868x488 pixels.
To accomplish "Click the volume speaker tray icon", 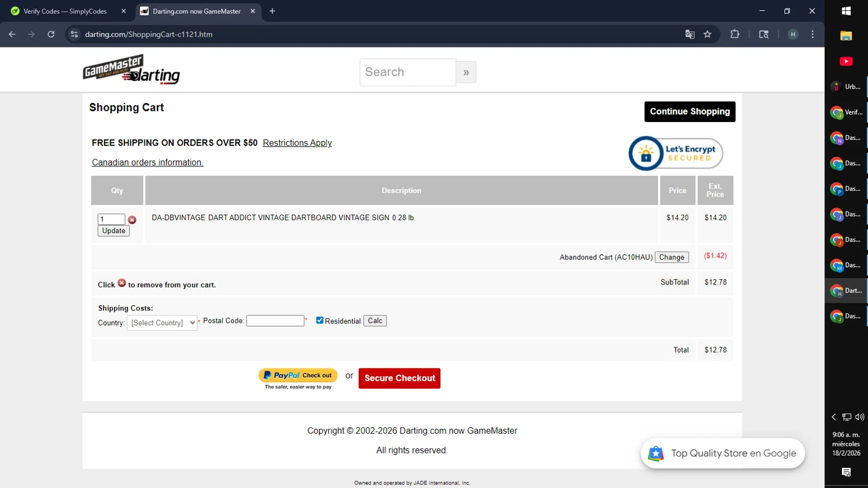I will pos(859,417).
